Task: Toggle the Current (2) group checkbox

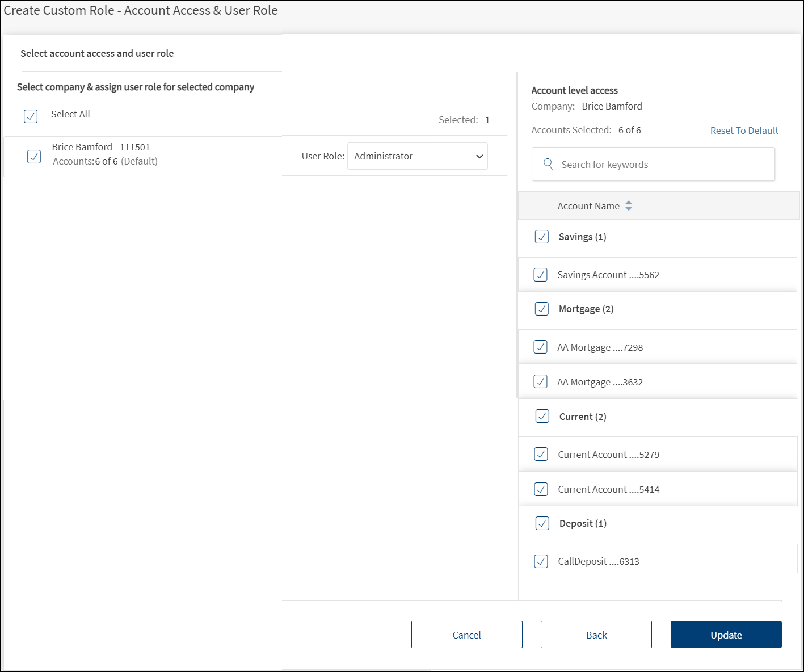Action: [x=542, y=416]
